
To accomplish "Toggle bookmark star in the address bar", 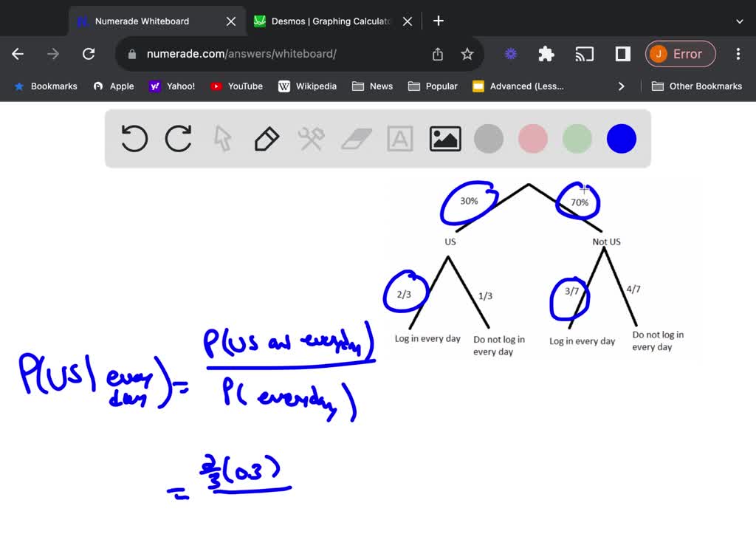I will point(467,54).
